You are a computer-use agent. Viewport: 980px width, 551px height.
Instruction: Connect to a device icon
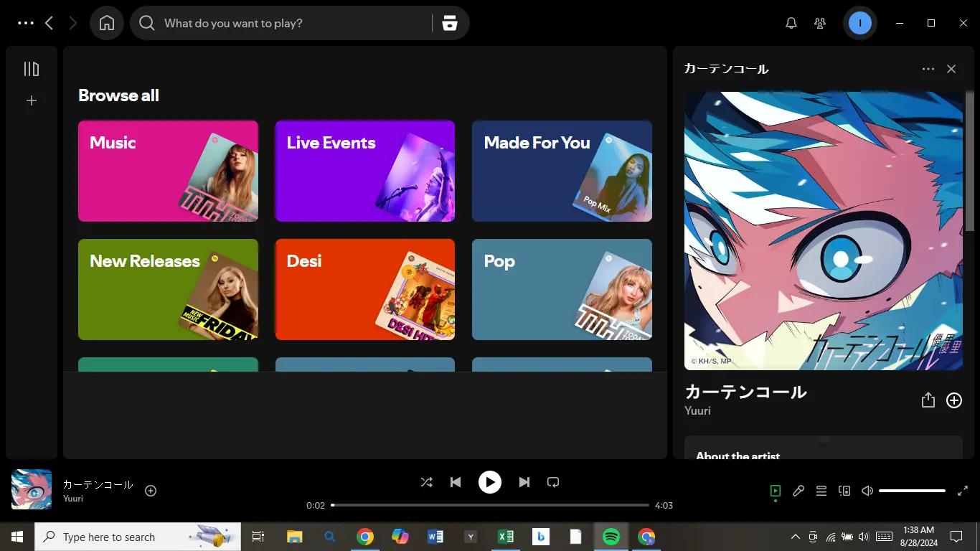pyautogui.click(x=844, y=491)
